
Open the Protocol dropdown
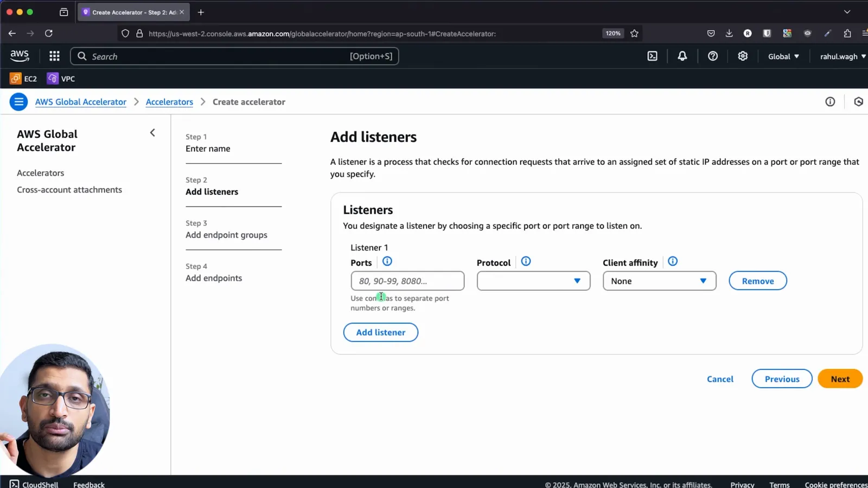click(x=533, y=281)
